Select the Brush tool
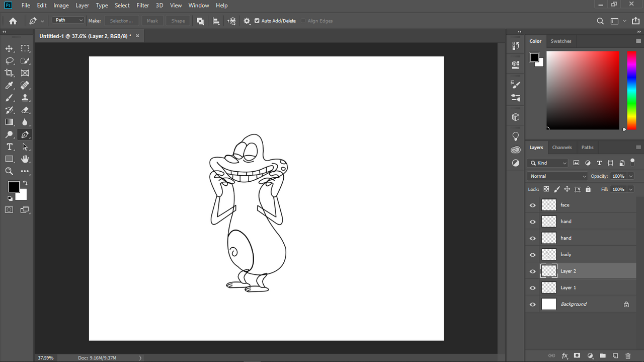Viewport: 644px width, 362px height. click(x=9, y=98)
